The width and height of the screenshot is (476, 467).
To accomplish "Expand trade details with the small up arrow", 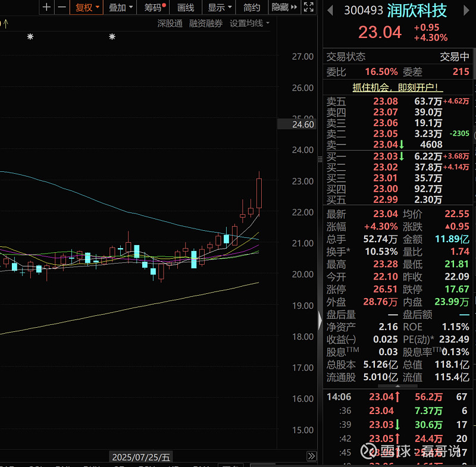I will 397,386.
